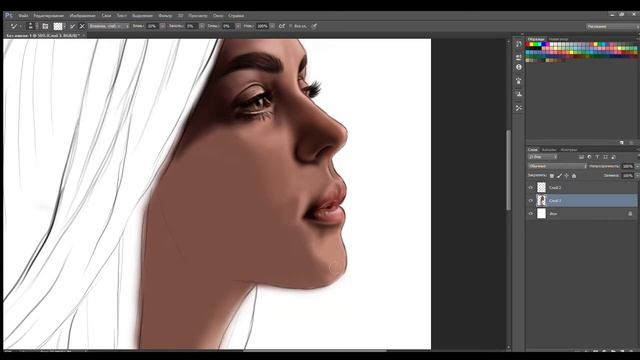
Task: Open the wetness slider dropdown arrow
Action: [162, 26]
